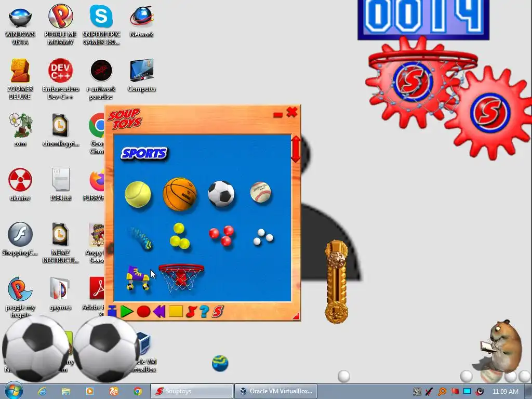Open the peggle my hegdie shortcut
This screenshot has width=532, height=399.
(x=20, y=298)
